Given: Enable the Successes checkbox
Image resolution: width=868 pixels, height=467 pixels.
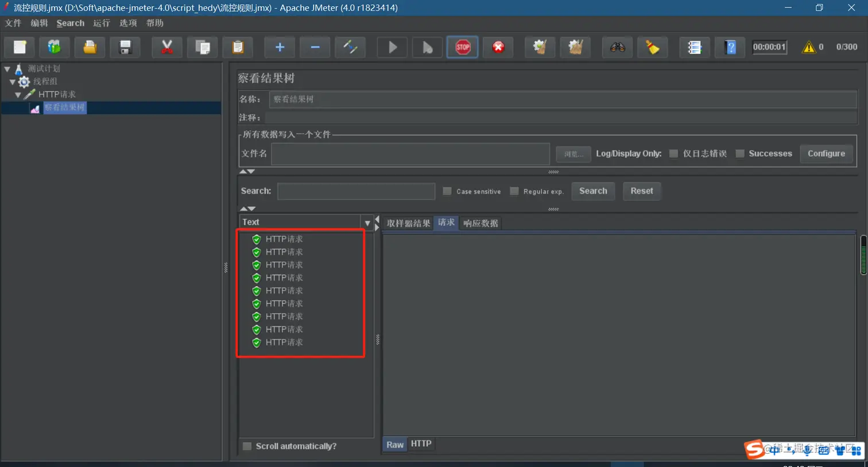Looking at the screenshot, I should (740, 153).
